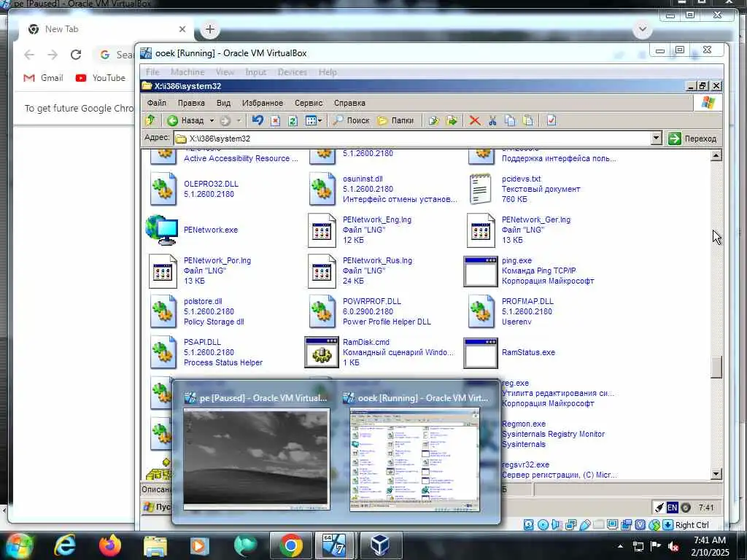747x560 pixels.
Task: Switch to the ooek [Running] VM preview thumbnail
Action: [x=414, y=459]
